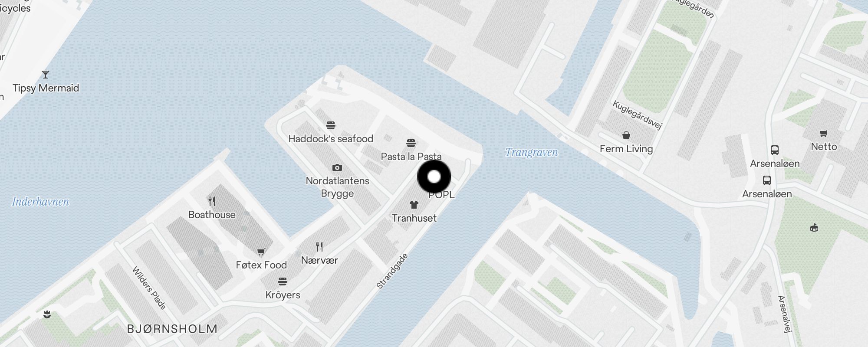868x347 pixels.
Task: Select the Krôyers burger icon
Action: click(283, 282)
